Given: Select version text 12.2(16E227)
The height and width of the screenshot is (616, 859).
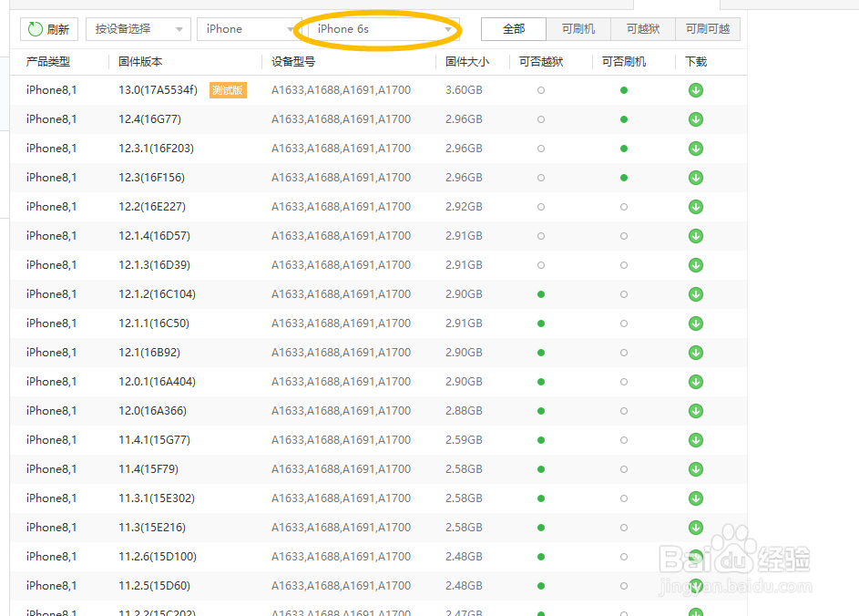Looking at the screenshot, I should (x=152, y=207).
